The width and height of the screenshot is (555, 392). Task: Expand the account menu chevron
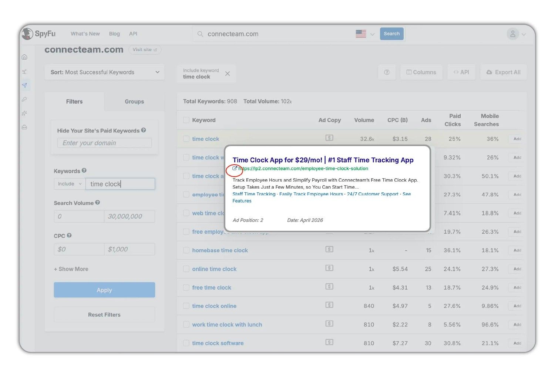524,34
